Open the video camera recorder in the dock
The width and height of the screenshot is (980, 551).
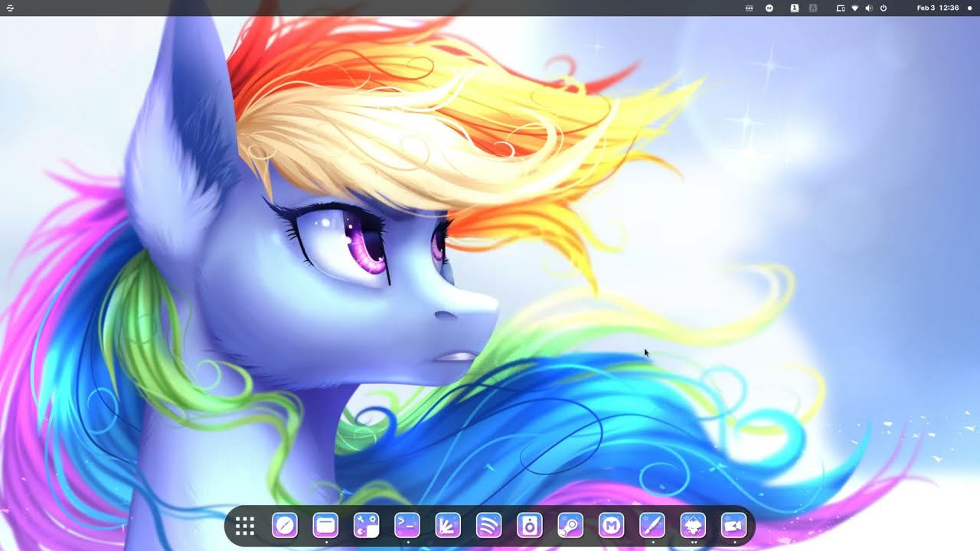(x=734, y=526)
